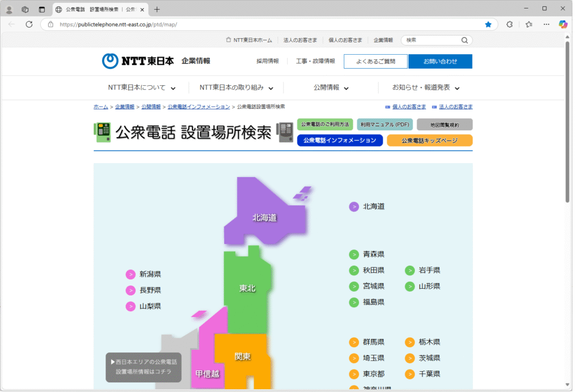Open 採用情報 link
Screen dimensions: 578x392
(x=268, y=61)
